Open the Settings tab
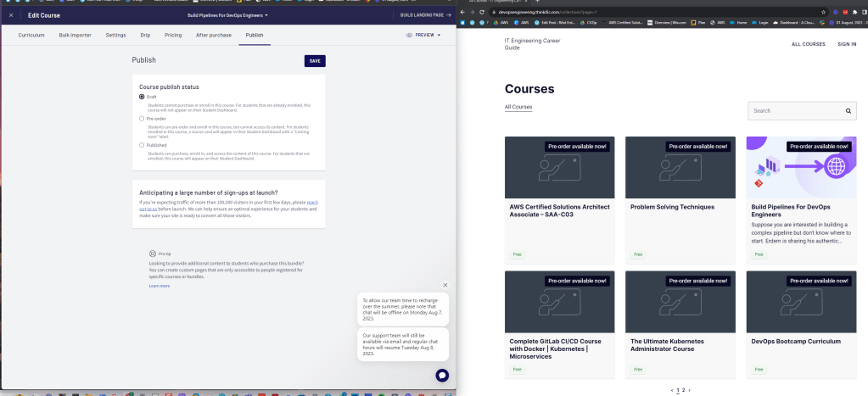This screenshot has height=396, width=868. tap(115, 35)
